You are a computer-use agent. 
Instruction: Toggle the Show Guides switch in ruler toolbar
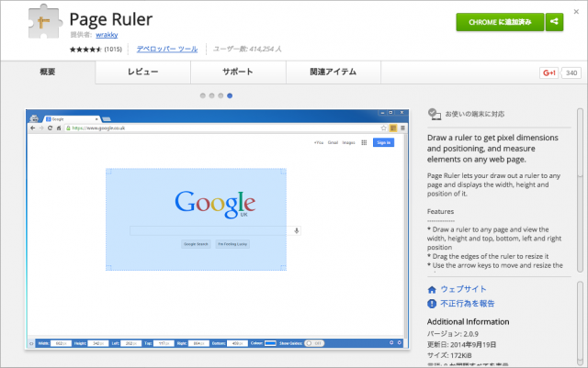click(x=313, y=343)
